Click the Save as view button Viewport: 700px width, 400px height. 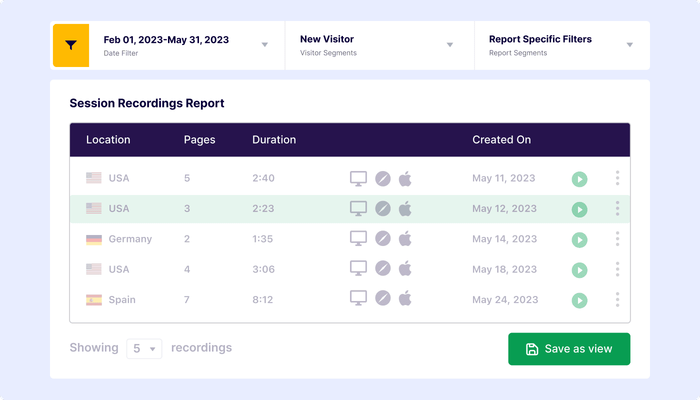pos(569,349)
